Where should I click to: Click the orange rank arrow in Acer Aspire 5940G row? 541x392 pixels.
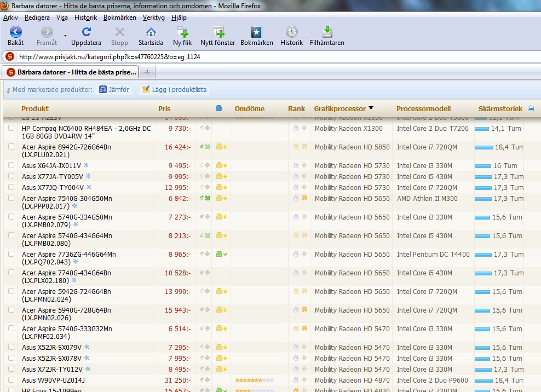pyautogui.click(x=304, y=310)
